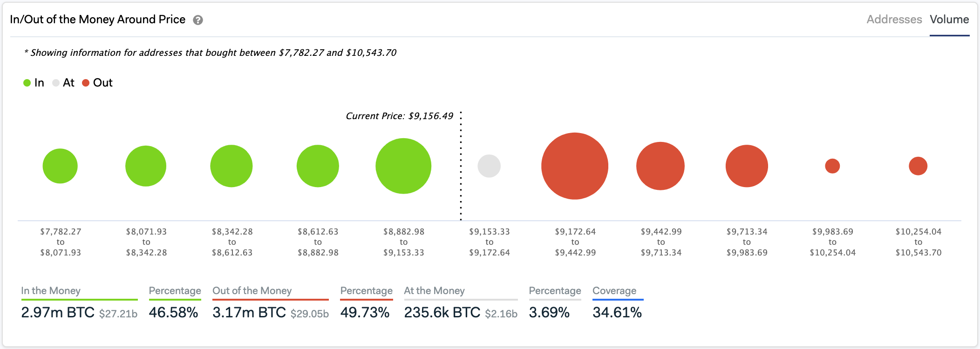The image size is (980, 349).
Task: Click the help question mark icon
Action: [x=198, y=20]
